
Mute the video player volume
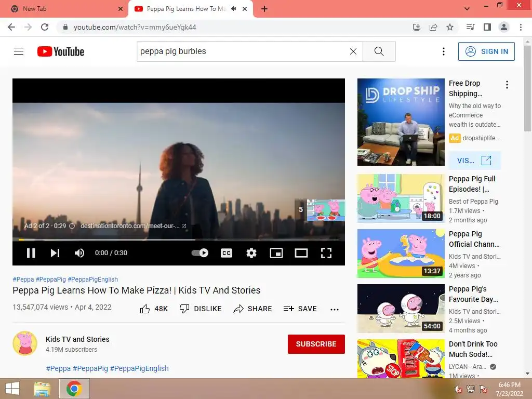pos(79,253)
